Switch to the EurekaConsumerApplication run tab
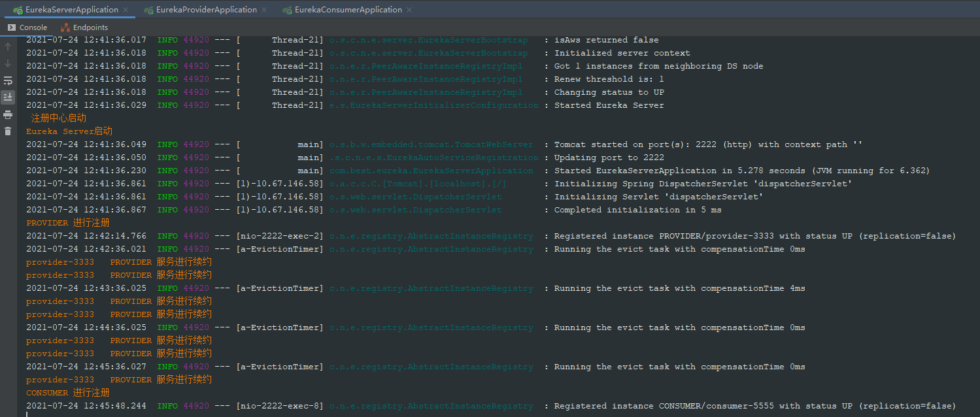This screenshot has height=417, width=980. coord(348,10)
